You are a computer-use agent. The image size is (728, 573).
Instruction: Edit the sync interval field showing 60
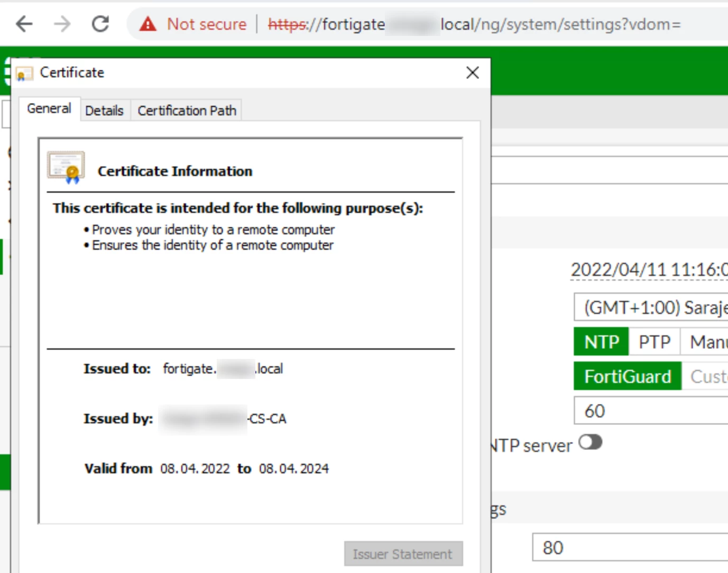(x=651, y=411)
